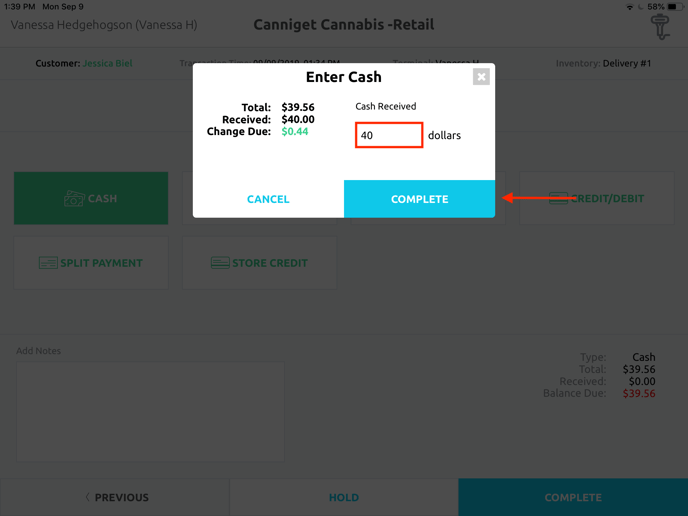Cancel the Enter Cash dialog

268,199
